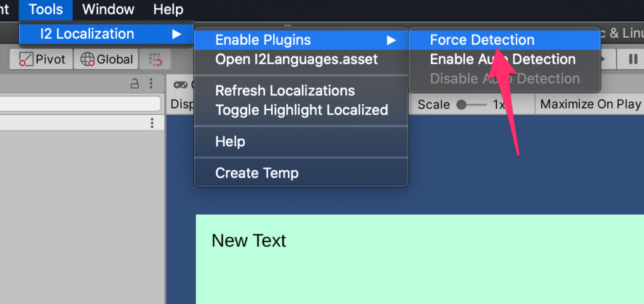Open the Display dropdown in Game view
The width and height of the screenshot is (644, 304).
(x=182, y=104)
